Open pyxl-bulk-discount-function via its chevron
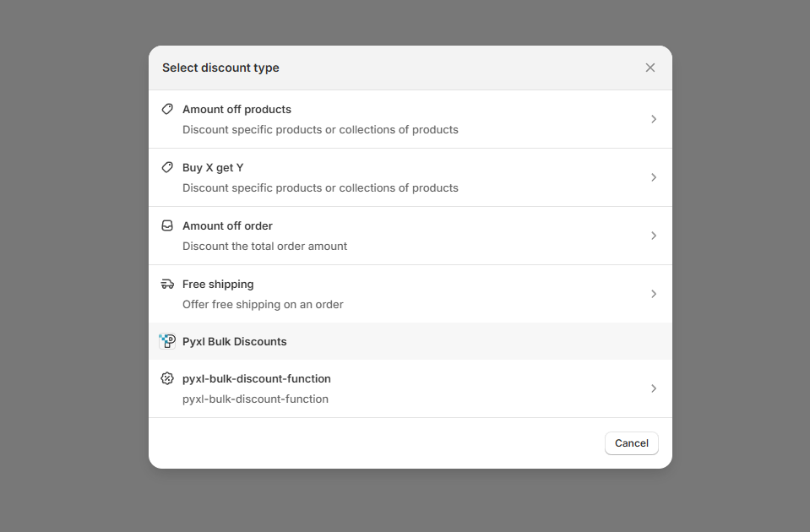Image resolution: width=810 pixels, height=532 pixels. 653,388
